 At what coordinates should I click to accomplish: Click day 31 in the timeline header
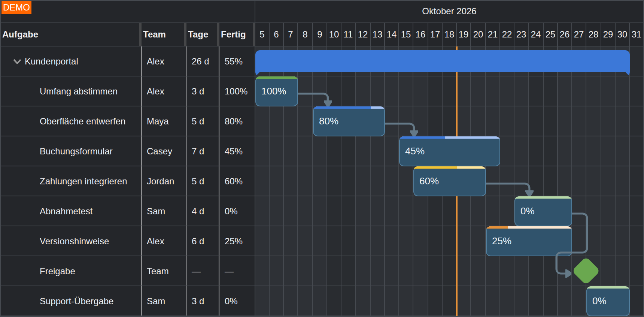point(637,34)
